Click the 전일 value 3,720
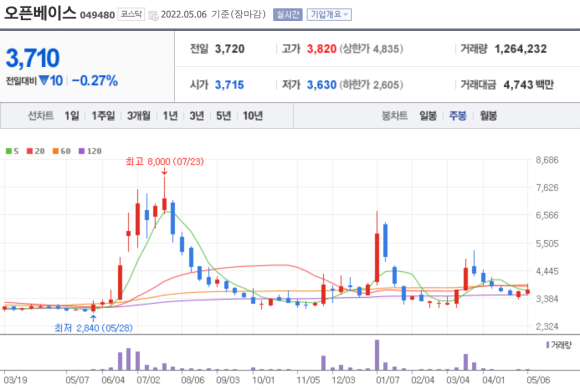The image size is (580, 390). click(x=230, y=49)
